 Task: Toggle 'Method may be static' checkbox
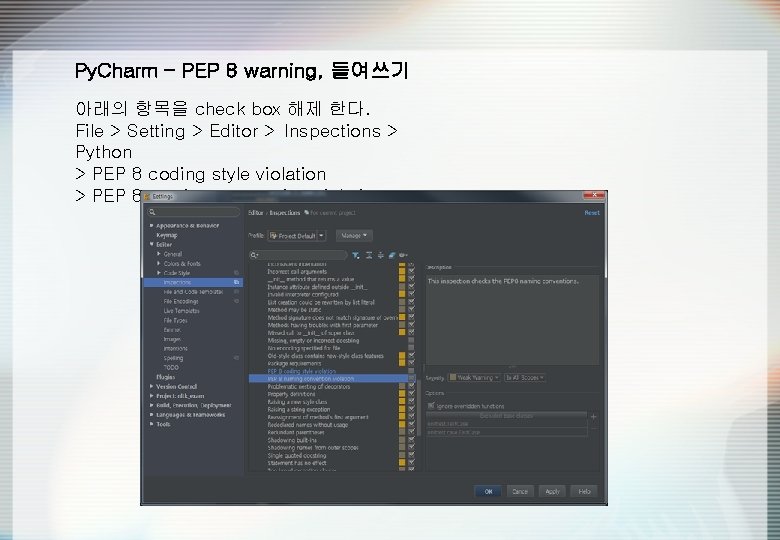click(411, 309)
